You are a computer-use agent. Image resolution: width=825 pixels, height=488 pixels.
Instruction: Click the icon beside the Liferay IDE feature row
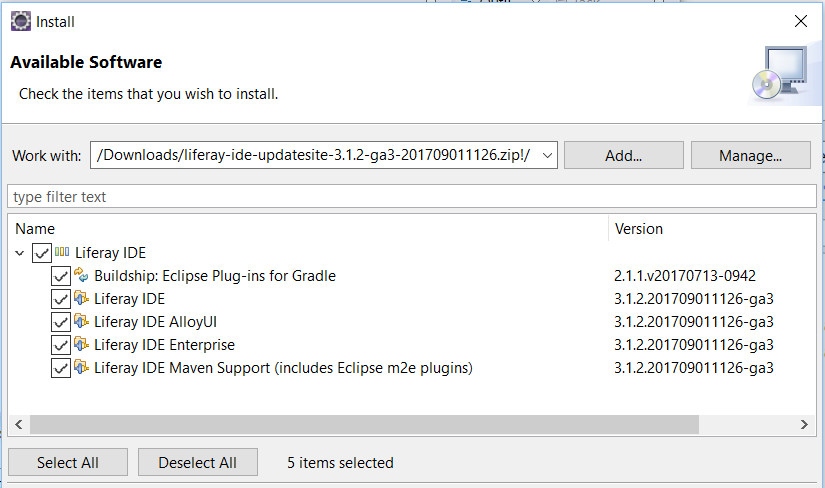[x=81, y=298]
